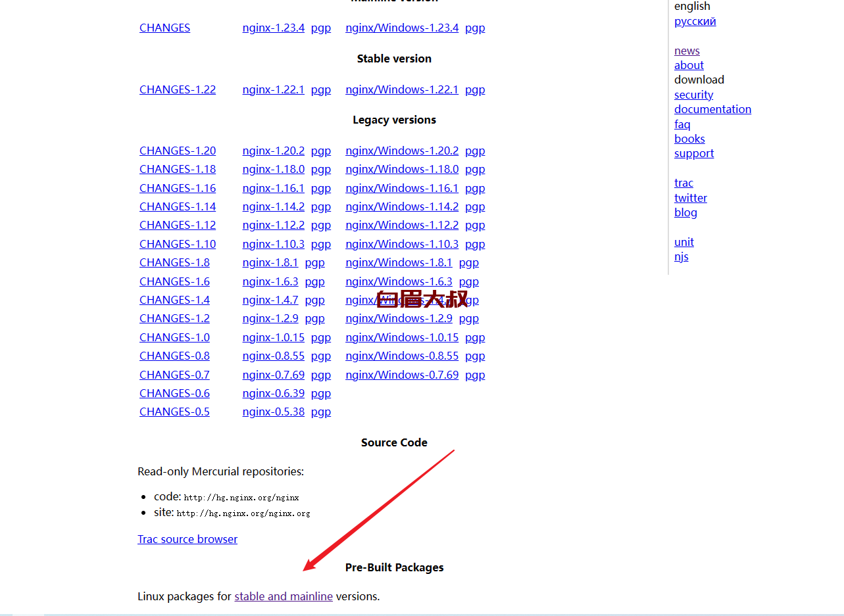Image resolution: width=844 pixels, height=616 pixels.
Task: Open the Trac source browser link
Action: [x=187, y=539]
